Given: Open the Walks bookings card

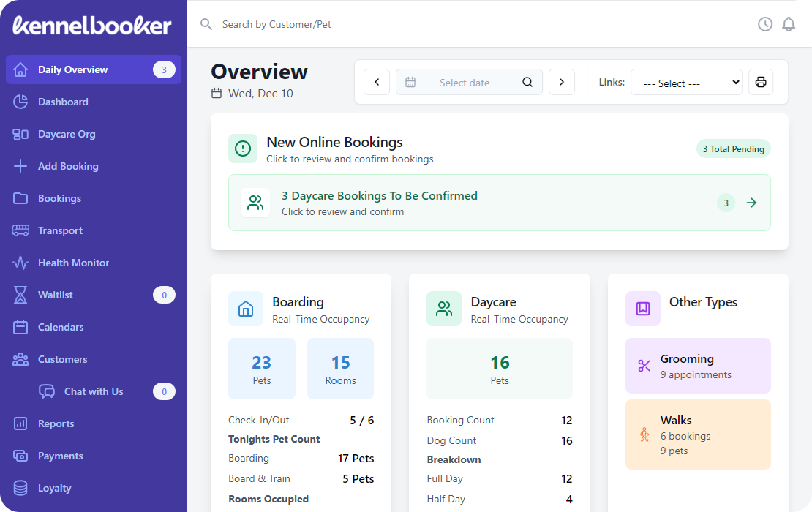Looking at the screenshot, I should (x=698, y=434).
